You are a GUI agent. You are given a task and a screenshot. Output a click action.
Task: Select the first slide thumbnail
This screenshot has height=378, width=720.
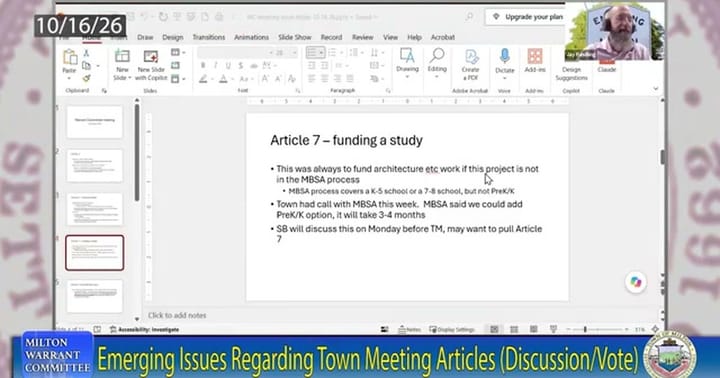point(95,122)
